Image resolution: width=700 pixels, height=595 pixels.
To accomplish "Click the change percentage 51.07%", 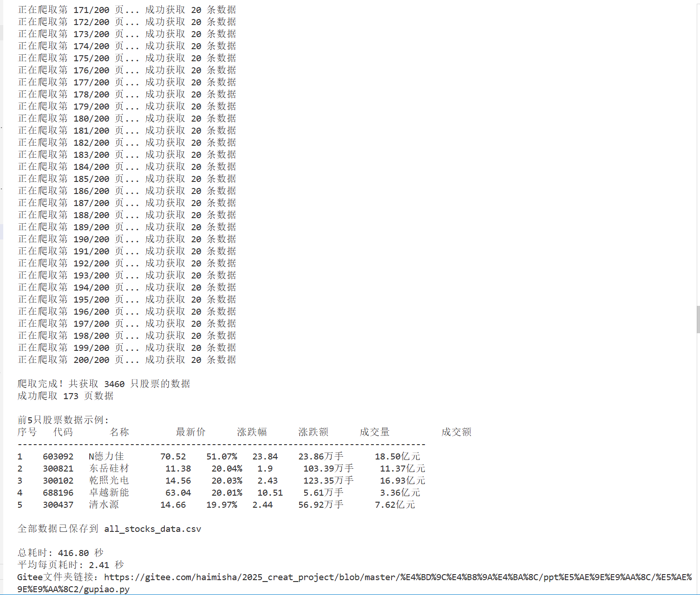I will [x=222, y=457].
